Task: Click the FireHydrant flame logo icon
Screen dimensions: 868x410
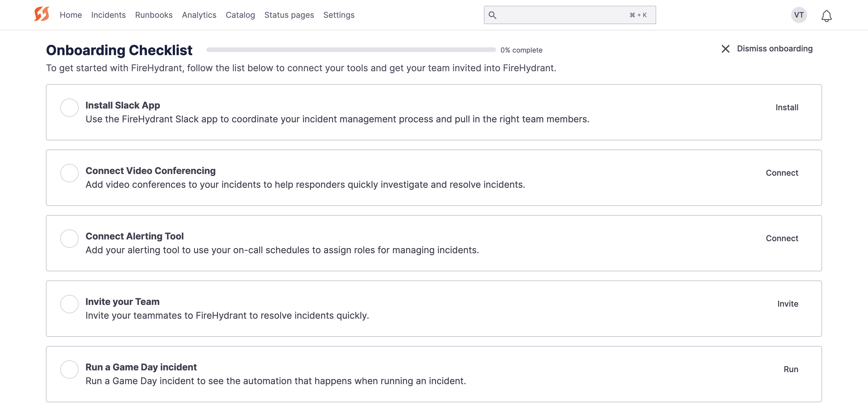Action: (x=42, y=14)
